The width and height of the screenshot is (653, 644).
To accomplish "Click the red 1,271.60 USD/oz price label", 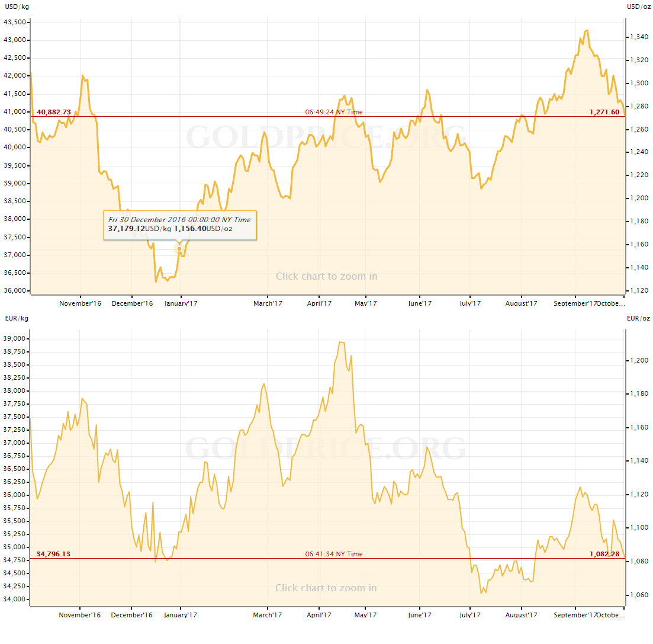I will click(604, 112).
